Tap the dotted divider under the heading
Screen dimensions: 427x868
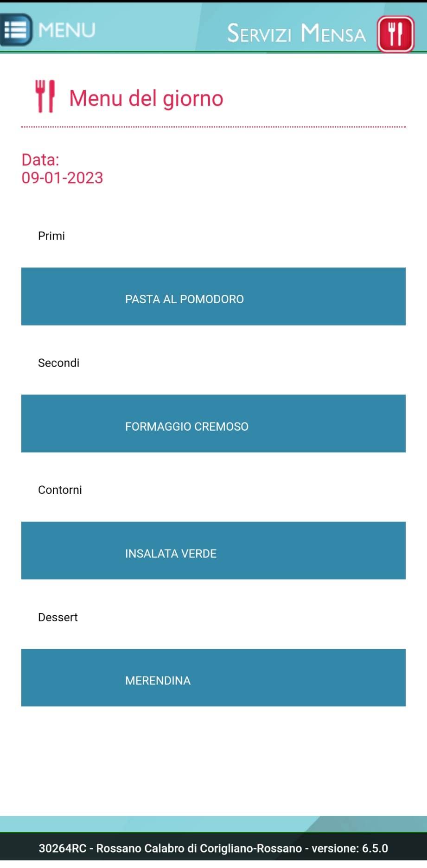(x=213, y=127)
